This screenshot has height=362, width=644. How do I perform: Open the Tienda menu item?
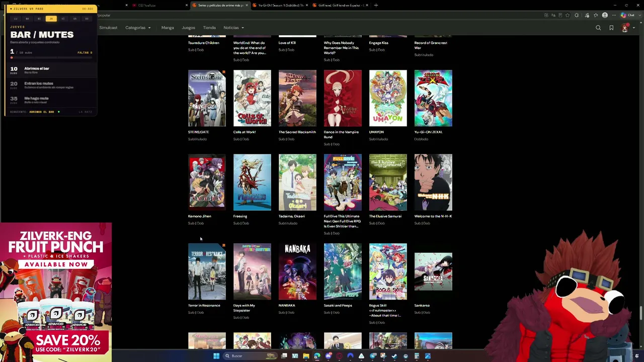coord(209,28)
